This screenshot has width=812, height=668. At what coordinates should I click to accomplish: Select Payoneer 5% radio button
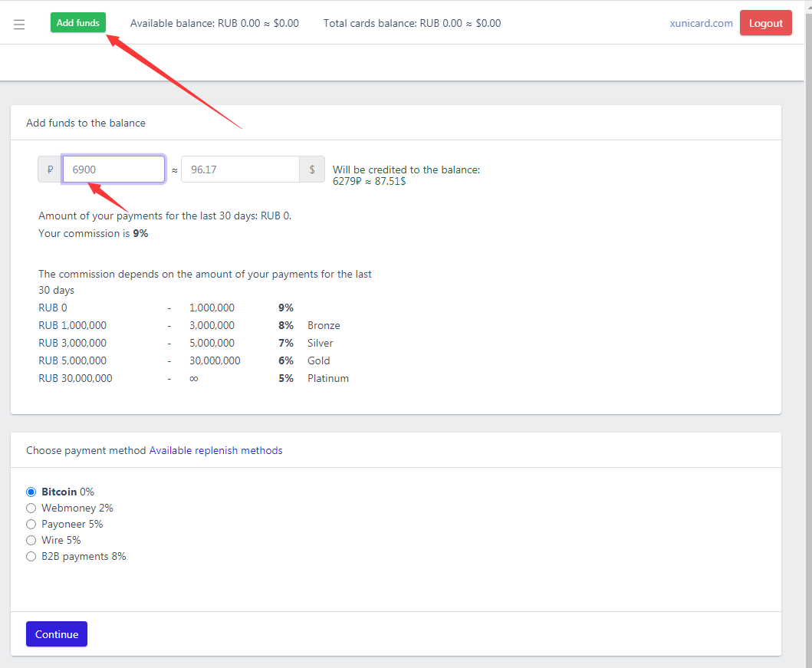[x=31, y=524]
